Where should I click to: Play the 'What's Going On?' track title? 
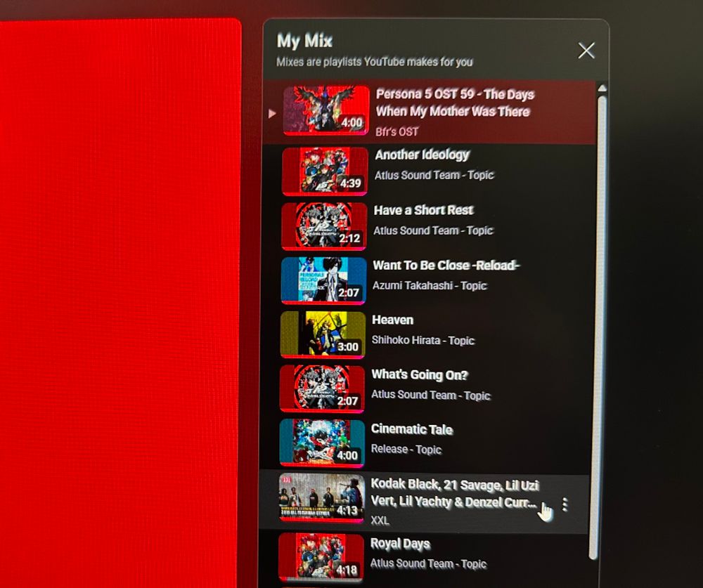[420, 374]
